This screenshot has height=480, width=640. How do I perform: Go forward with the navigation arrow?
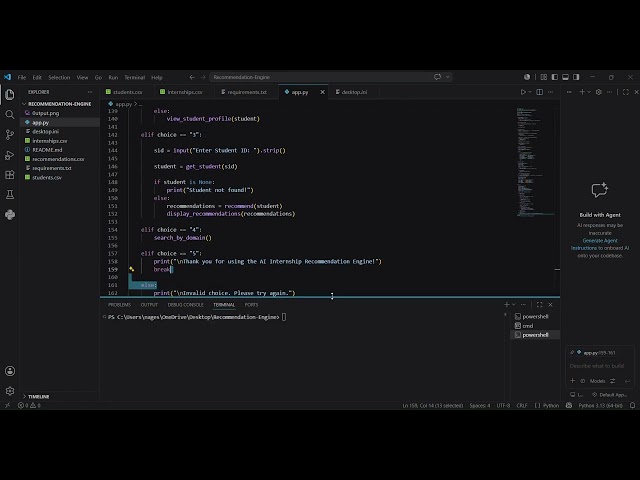pos(203,77)
